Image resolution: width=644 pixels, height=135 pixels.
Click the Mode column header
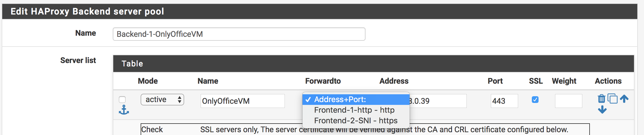pos(148,81)
